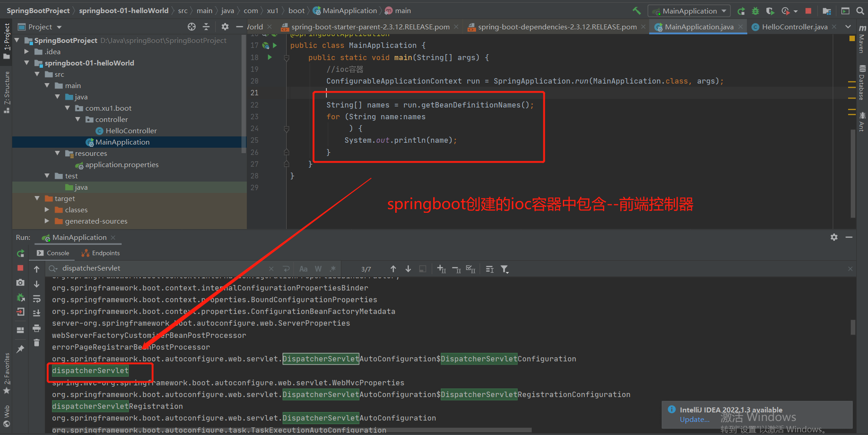Image resolution: width=868 pixels, height=435 pixels.
Task: Open Search Everywhere with the magnifier icon
Action: 860,11
